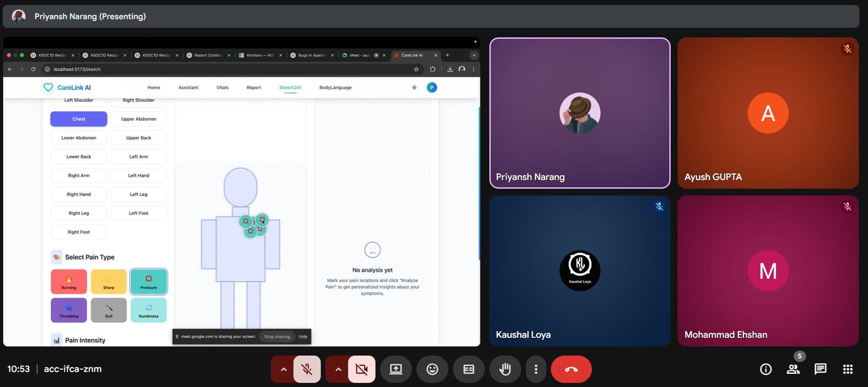Open the BodyLanguage nav tab
The width and height of the screenshot is (868, 387).
coord(335,88)
